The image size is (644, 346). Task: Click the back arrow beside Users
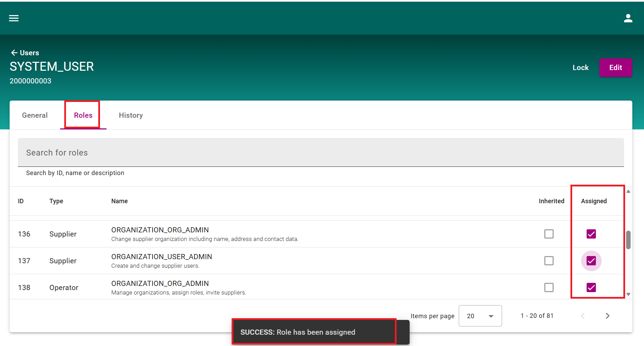point(14,53)
